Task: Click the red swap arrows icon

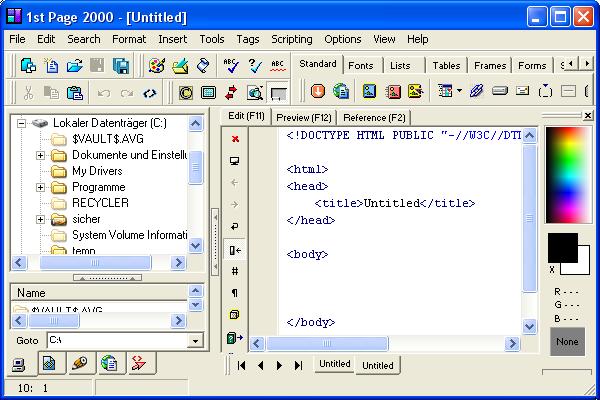Action: 231,93
